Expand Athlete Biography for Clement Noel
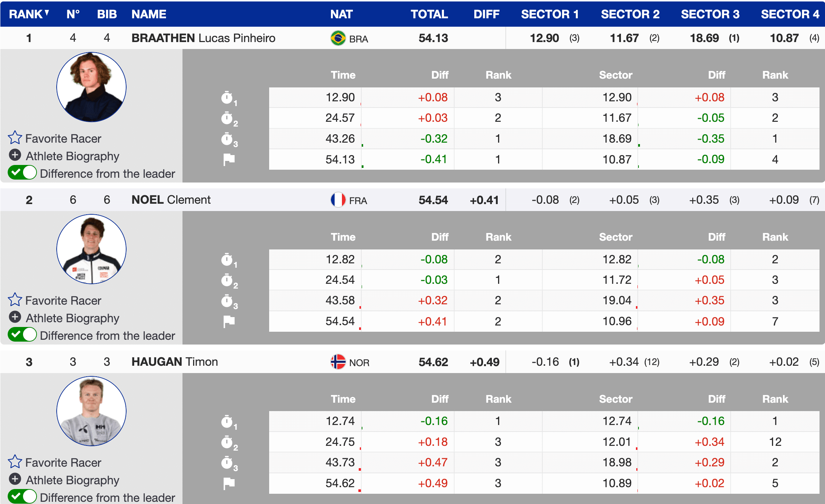This screenshot has height=504, width=825. [15, 317]
